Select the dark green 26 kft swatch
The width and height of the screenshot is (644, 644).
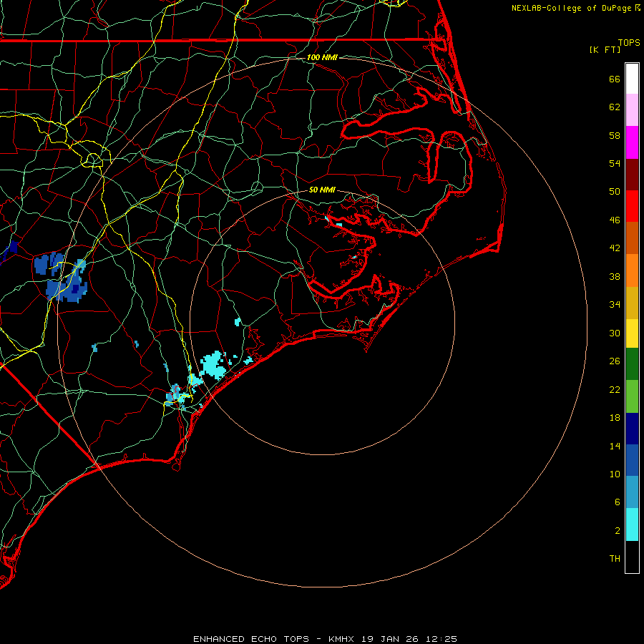(x=632, y=364)
